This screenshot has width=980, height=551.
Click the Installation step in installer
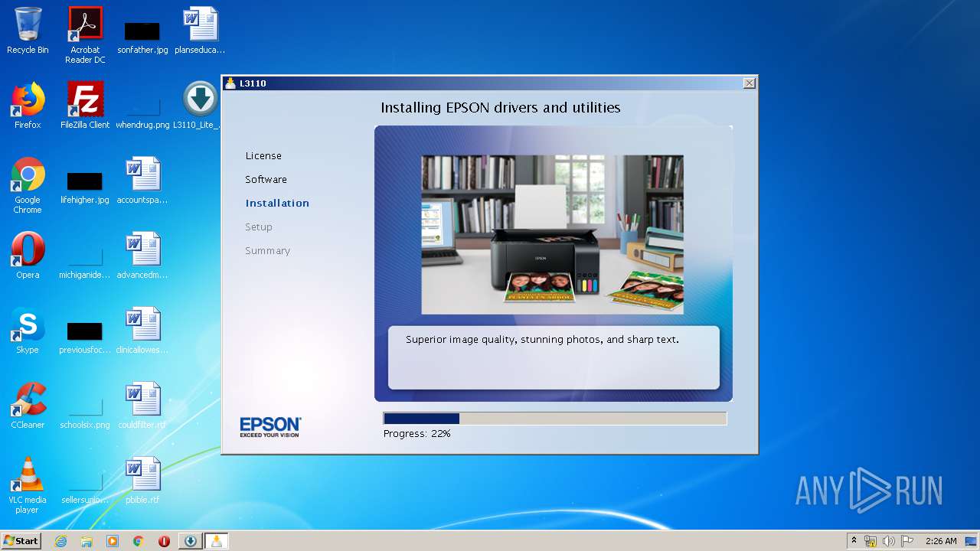[277, 203]
